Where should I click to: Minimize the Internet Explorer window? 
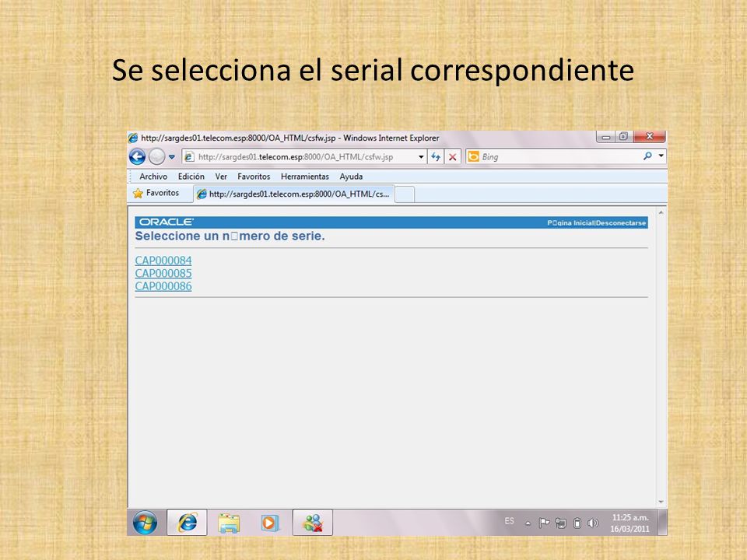click(605, 137)
